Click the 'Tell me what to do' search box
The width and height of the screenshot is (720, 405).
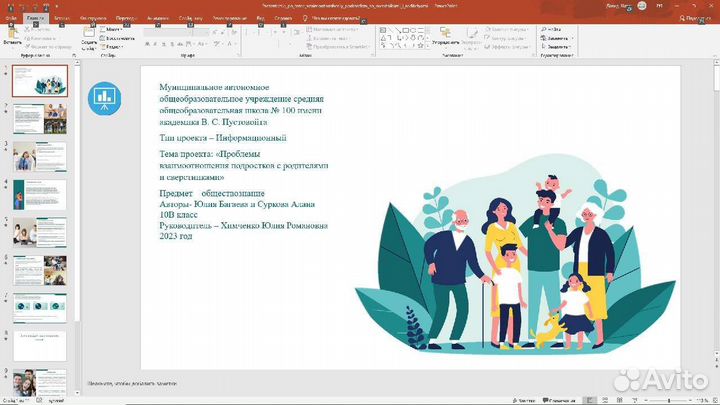point(332,18)
